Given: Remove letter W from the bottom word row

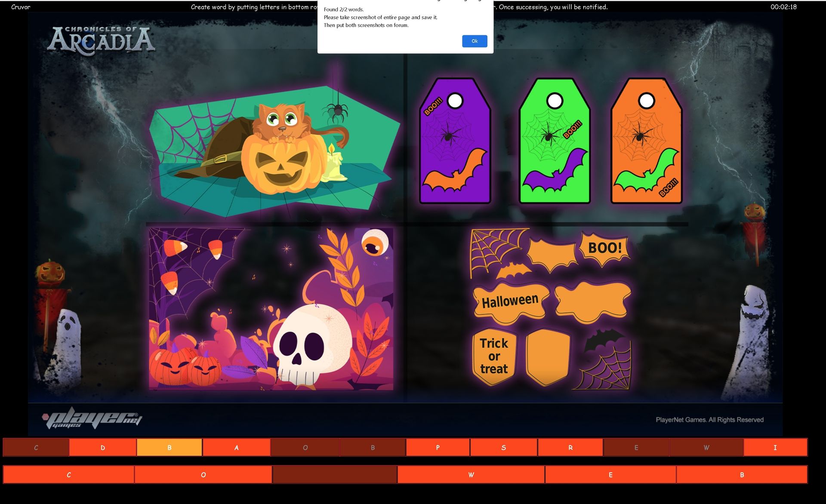Looking at the screenshot, I should 471,475.
